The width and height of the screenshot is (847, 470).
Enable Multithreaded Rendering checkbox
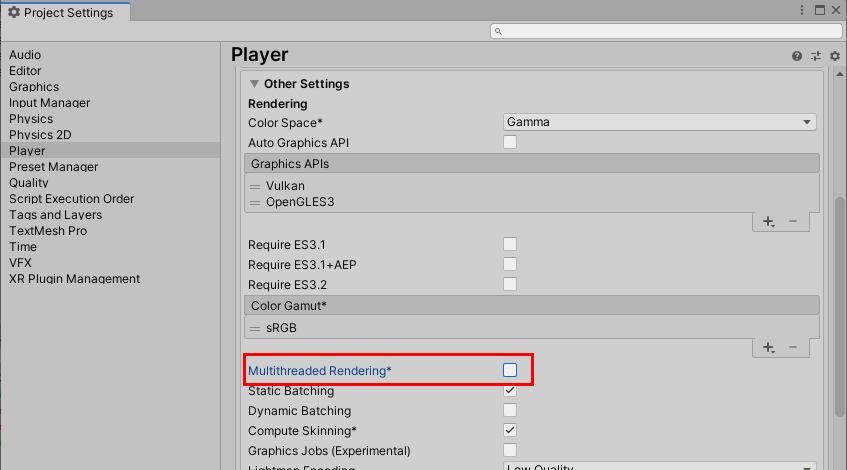[x=510, y=370]
